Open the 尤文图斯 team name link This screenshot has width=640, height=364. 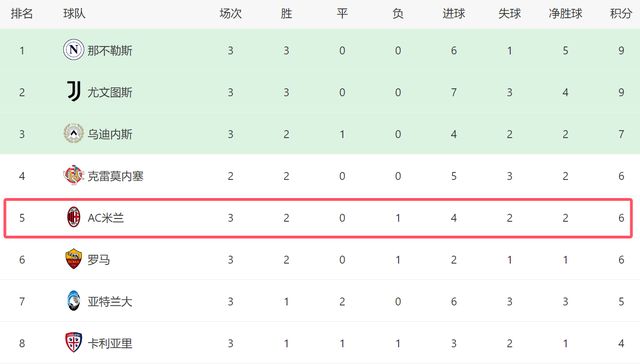[x=110, y=92]
